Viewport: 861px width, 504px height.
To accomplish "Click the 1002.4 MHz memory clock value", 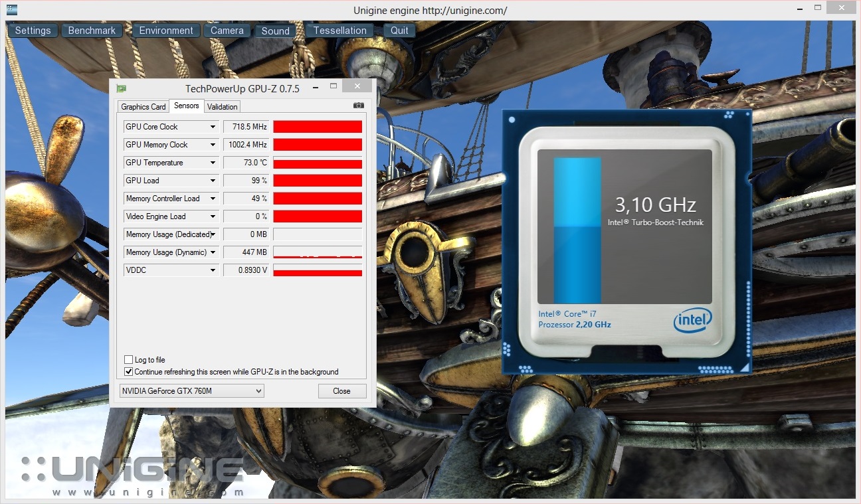I will [x=246, y=145].
